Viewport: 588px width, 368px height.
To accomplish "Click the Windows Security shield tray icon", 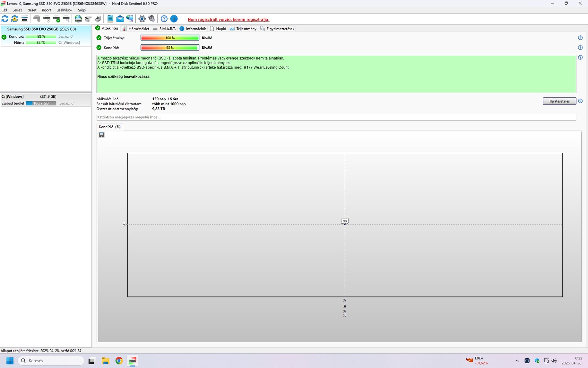I will [x=537, y=361].
